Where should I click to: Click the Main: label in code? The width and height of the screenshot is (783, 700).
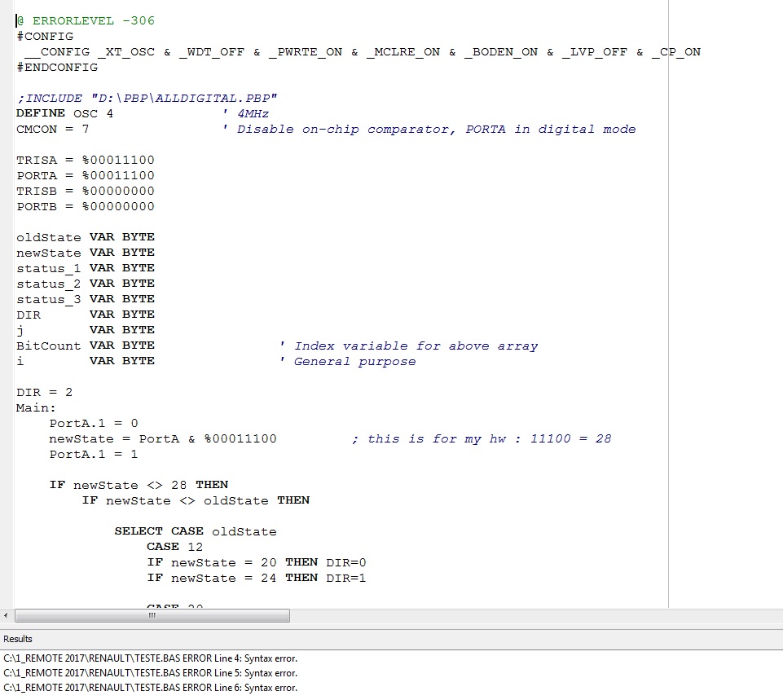[37, 407]
